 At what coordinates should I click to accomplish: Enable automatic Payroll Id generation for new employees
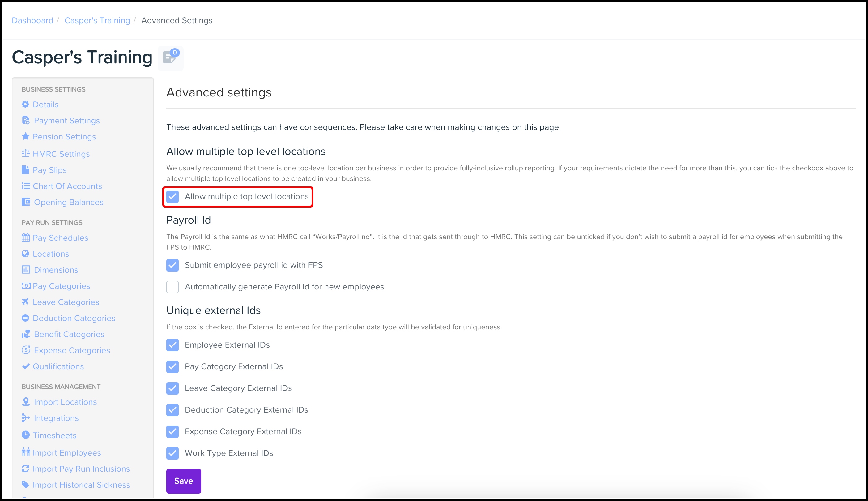tap(172, 287)
